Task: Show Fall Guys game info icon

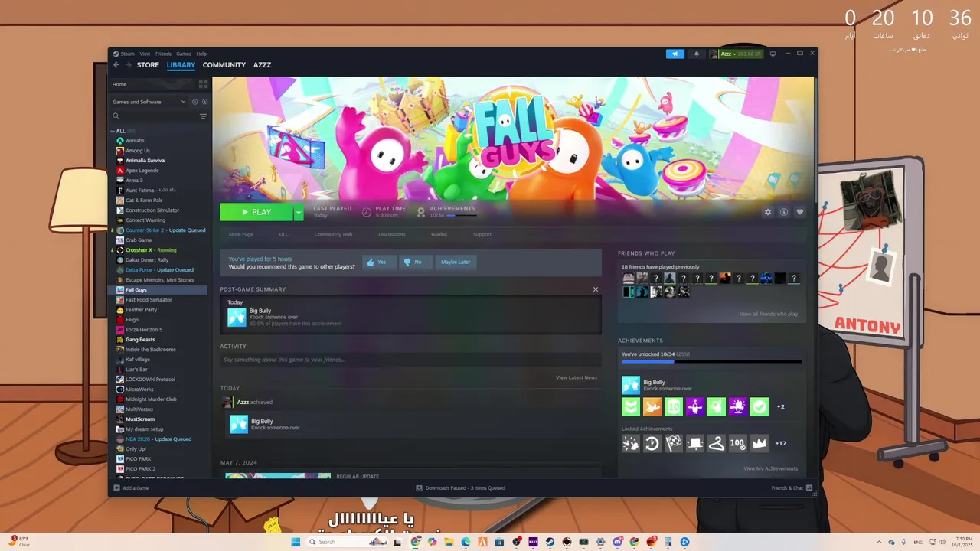Action: point(784,212)
